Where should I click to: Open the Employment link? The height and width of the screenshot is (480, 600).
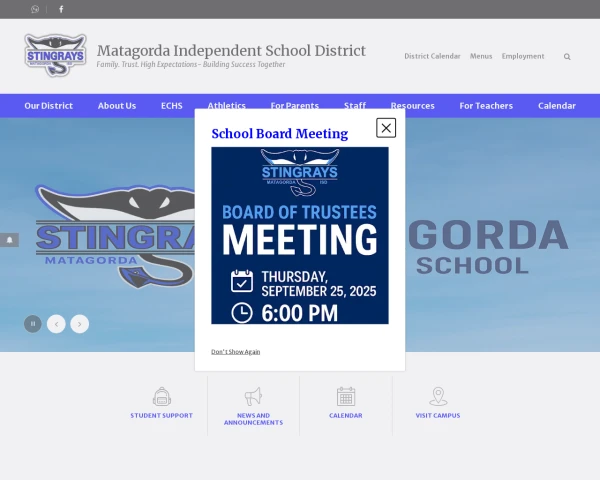pyautogui.click(x=523, y=56)
